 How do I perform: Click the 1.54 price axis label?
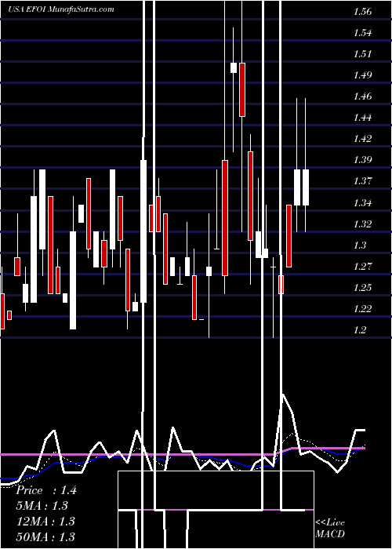click(x=362, y=33)
